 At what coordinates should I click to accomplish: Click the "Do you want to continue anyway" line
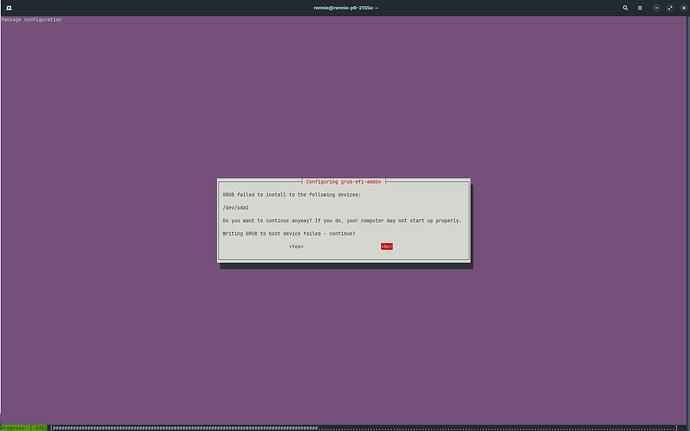341,220
